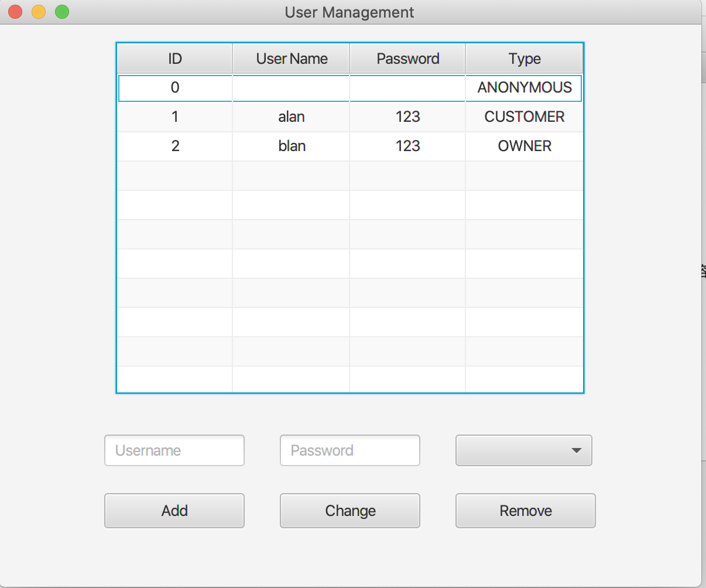This screenshot has width=706, height=588.
Task: Click the Password column header
Action: 407,59
